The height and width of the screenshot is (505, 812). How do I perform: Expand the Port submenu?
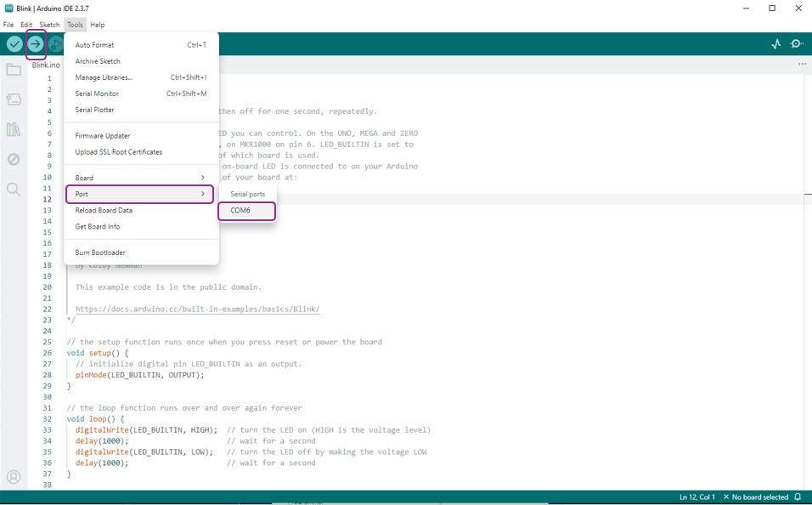[140, 194]
